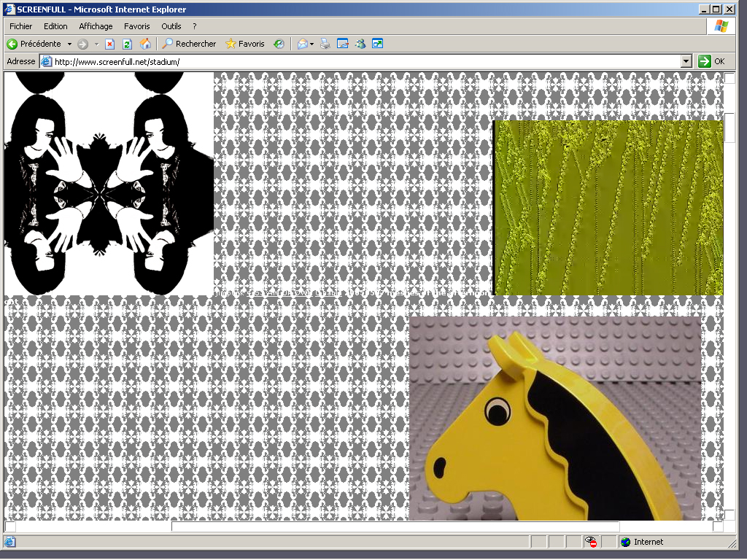Click the red X stop loading icon
Screen dimensions: 747x560
[x=109, y=44]
